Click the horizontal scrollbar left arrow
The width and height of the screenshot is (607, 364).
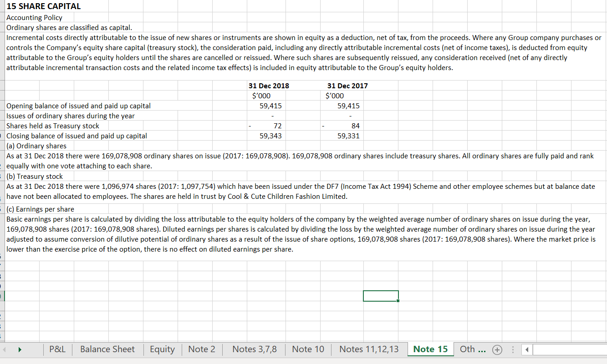tap(526, 350)
